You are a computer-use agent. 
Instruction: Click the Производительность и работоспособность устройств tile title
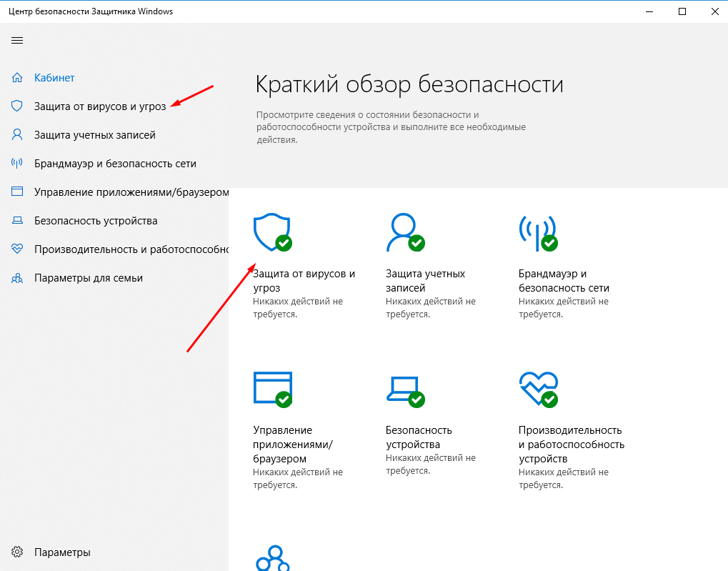point(572,445)
